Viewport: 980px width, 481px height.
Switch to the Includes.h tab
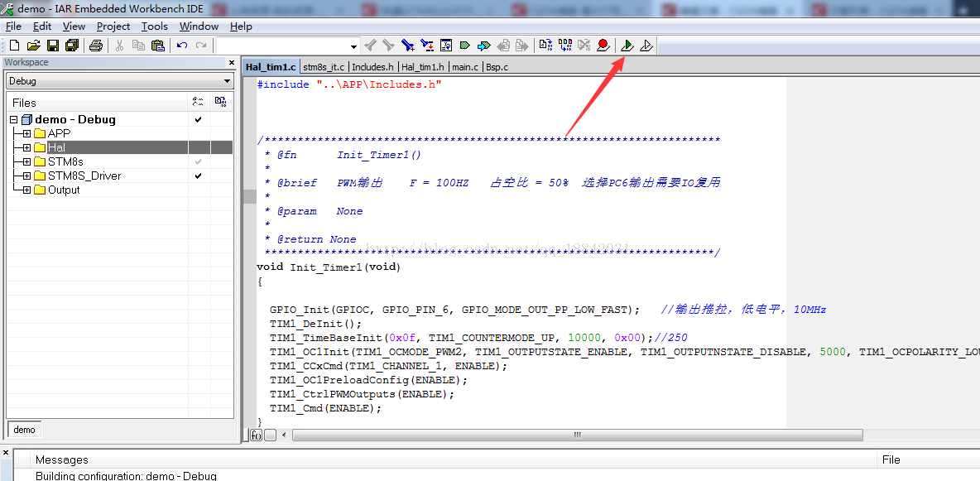pos(372,67)
